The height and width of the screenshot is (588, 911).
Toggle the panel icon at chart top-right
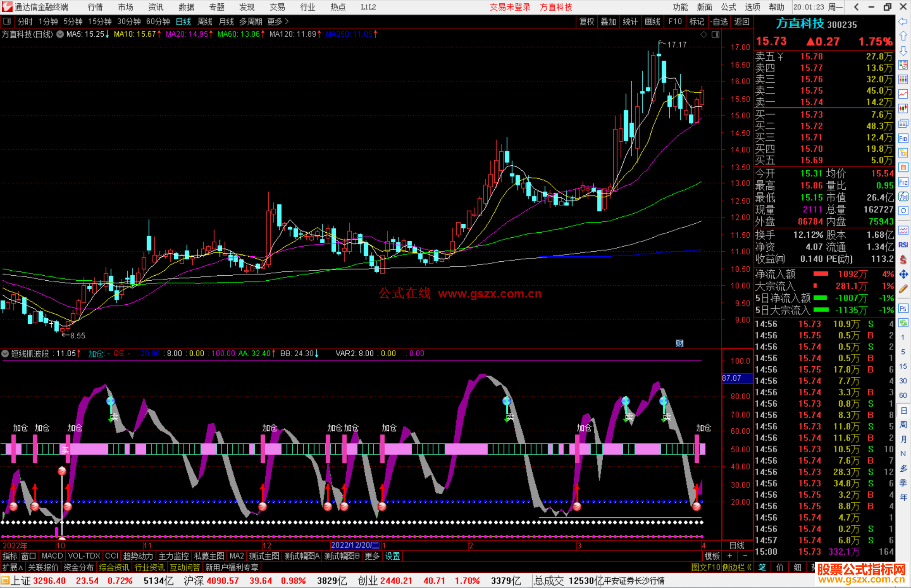click(715, 35)
